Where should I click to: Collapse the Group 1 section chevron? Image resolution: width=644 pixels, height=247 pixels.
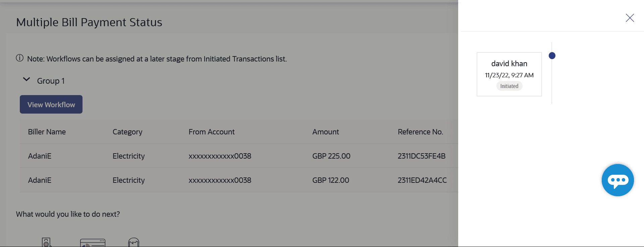point(26,80)
